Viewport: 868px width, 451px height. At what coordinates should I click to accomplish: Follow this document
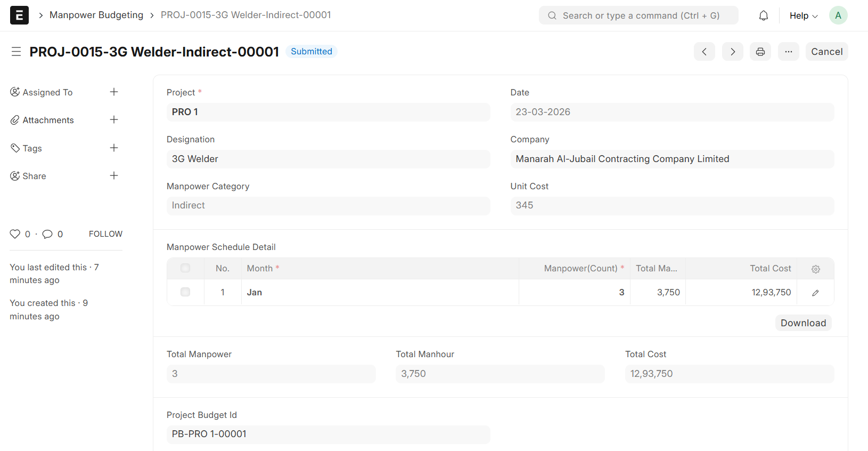coord(105,234)
